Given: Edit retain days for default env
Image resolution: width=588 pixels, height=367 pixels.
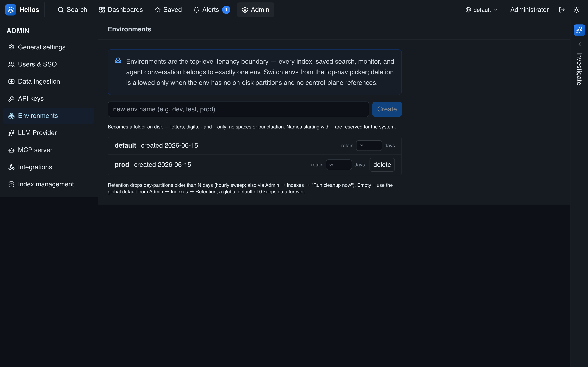Looking at the screenshot, I should [x=369, y=146].
